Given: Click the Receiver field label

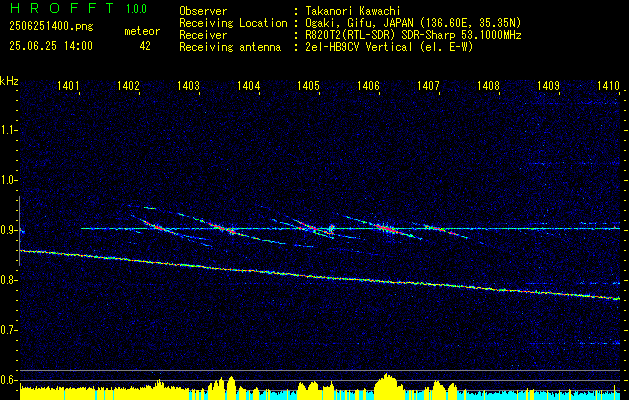Looking at the screenshot, I should click(x=203, y=35).
